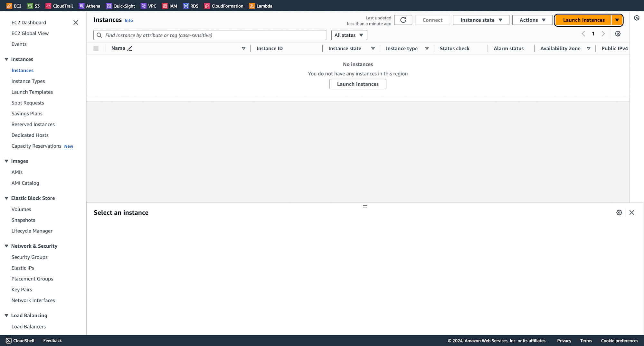This screenshot has width=644, height=346.
Task: Sort by Instance state column arrow
Action: (373, 48)
